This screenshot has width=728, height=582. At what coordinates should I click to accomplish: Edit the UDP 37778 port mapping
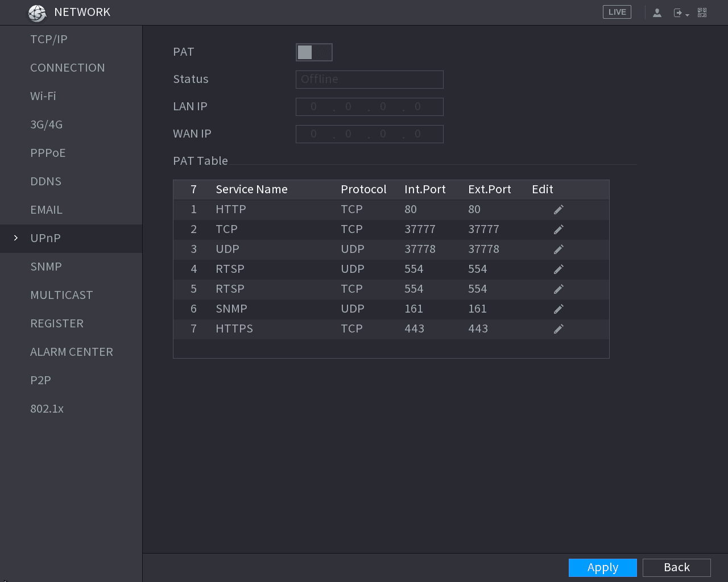pyautogui.click(x=559, y=250)
